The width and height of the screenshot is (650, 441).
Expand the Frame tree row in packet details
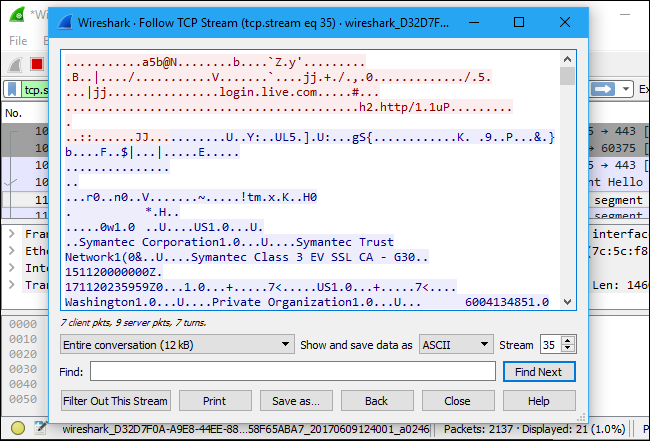click(12, 234)
